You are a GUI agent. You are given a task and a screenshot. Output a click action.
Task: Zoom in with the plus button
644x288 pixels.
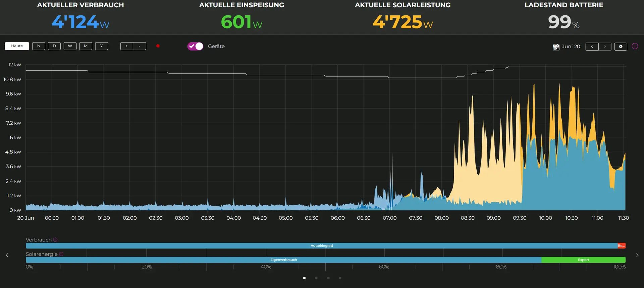tap(127, 46)
